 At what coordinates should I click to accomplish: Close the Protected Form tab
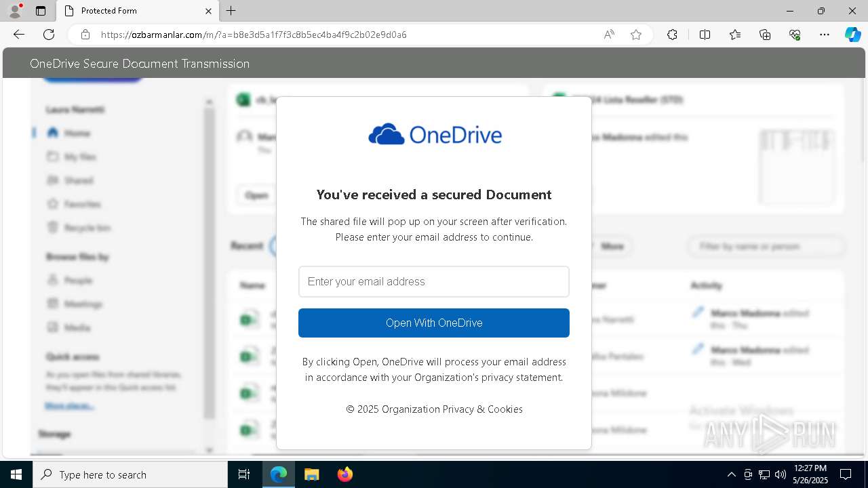click(208, 11)
